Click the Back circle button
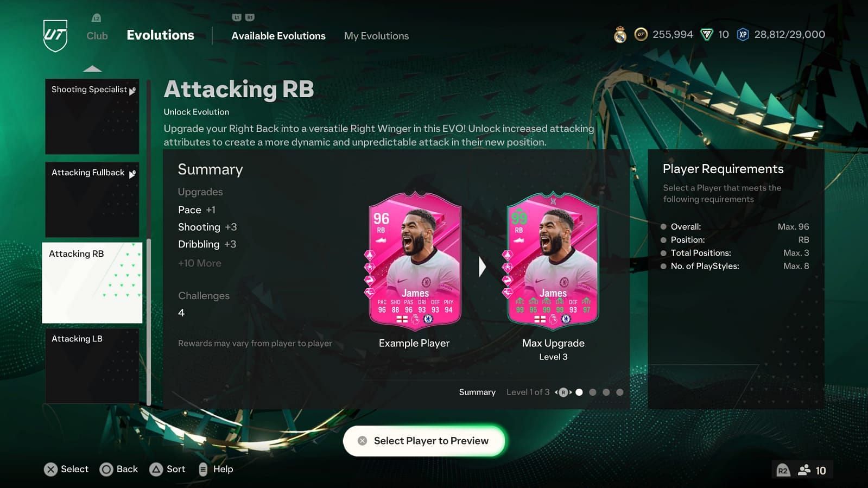Viewport: 868px width, 488px height. (106, 470)
